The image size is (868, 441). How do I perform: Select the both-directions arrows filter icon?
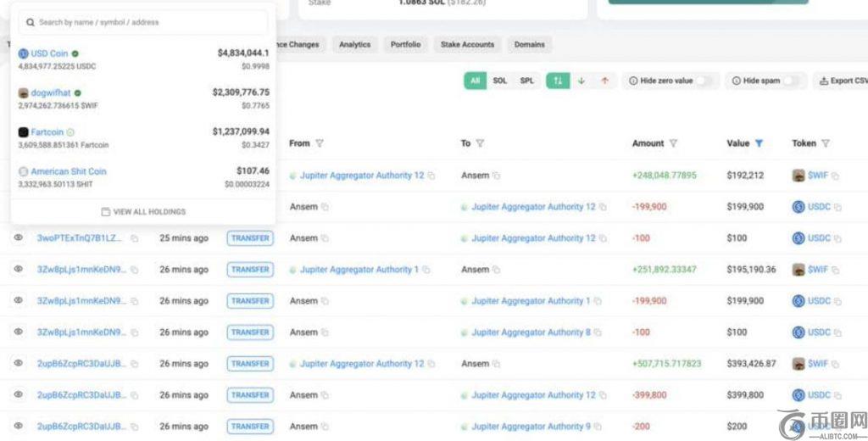[558, 81]
